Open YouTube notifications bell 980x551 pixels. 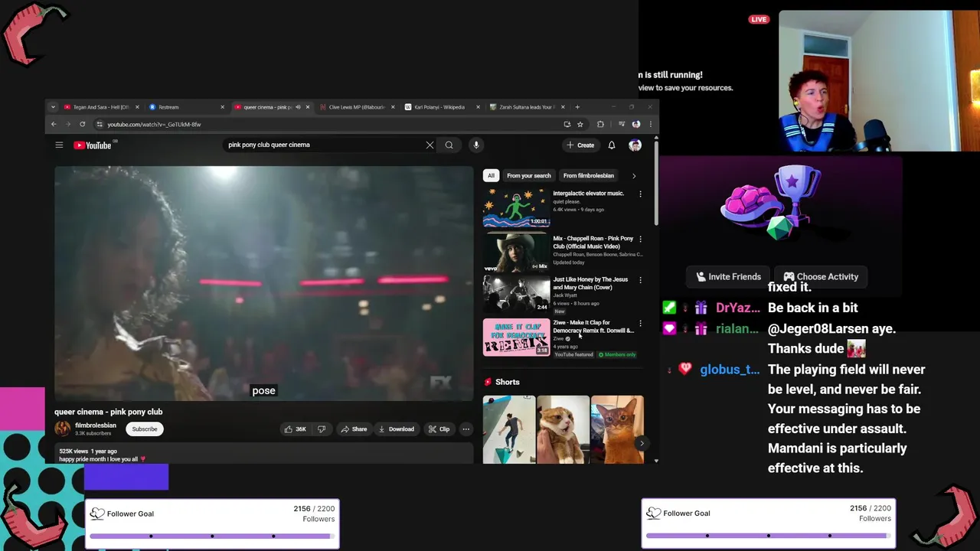click(612, 145)
